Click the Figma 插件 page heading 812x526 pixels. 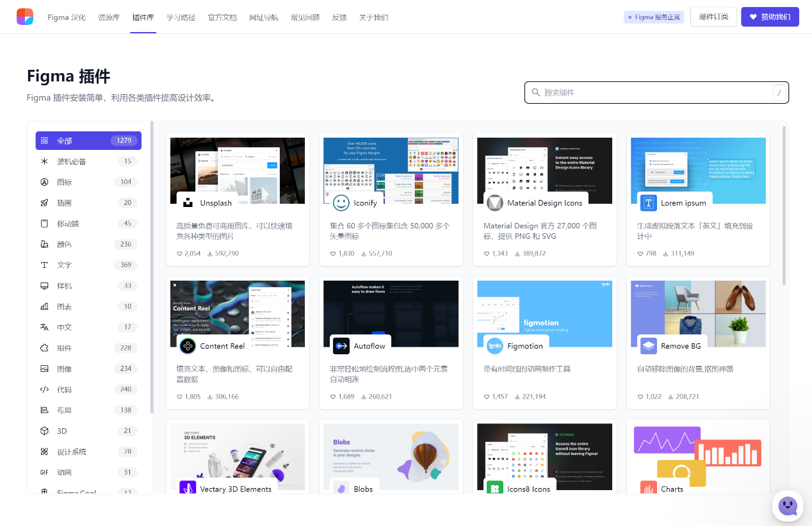[x=69, y=76]
